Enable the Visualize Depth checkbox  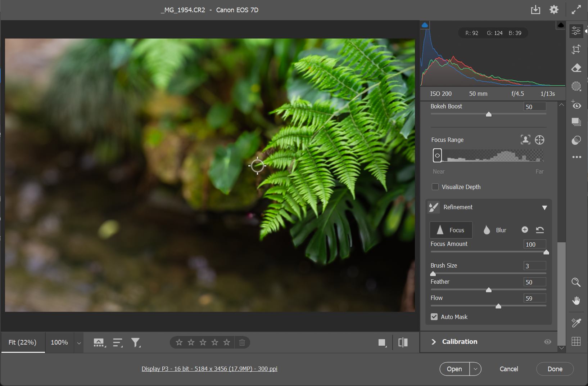435,187
